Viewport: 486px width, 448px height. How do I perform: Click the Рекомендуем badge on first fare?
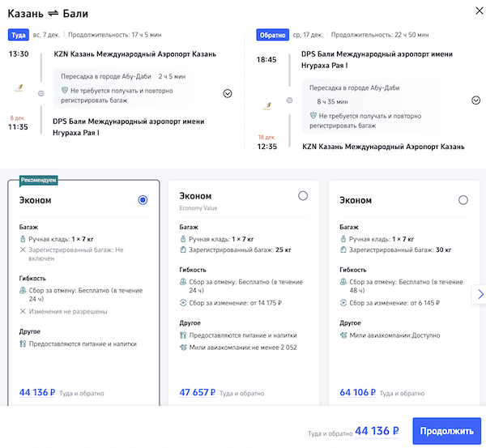point(39,180)
